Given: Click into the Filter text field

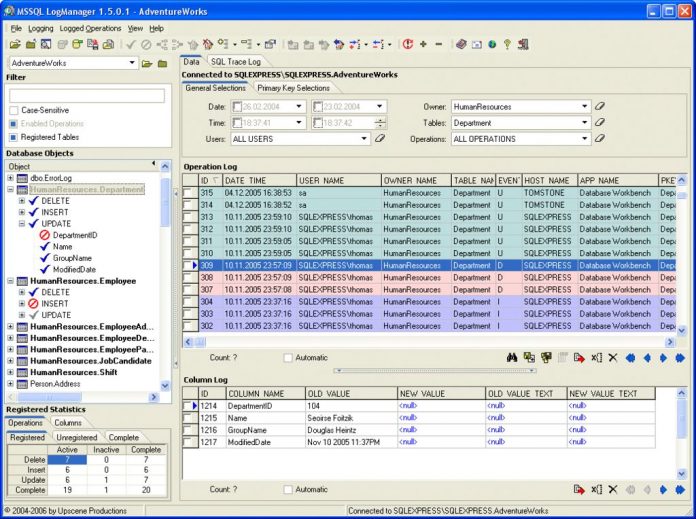Looking at the screenshot, I should [x=87, y=95].
